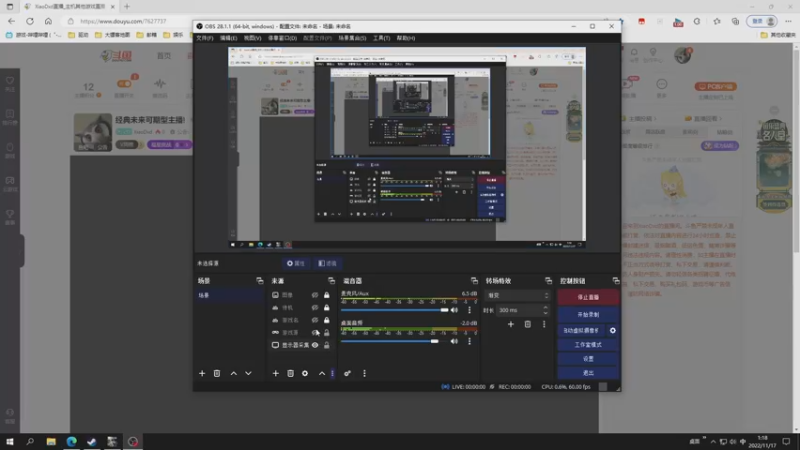
Task: Open File Explorer from the taskbar
Action: 51,441
